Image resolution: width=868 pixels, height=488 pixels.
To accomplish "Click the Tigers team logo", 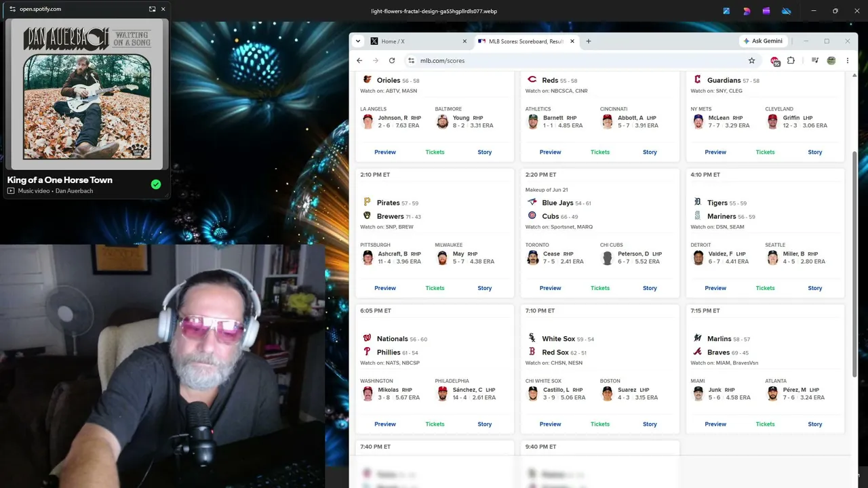I will (698, 203).
